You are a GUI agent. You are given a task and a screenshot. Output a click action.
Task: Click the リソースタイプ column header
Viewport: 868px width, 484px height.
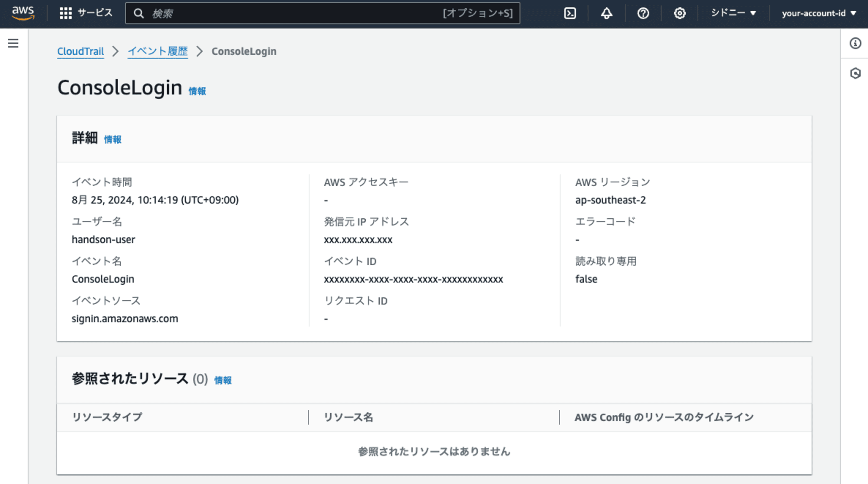coord(107,417)
